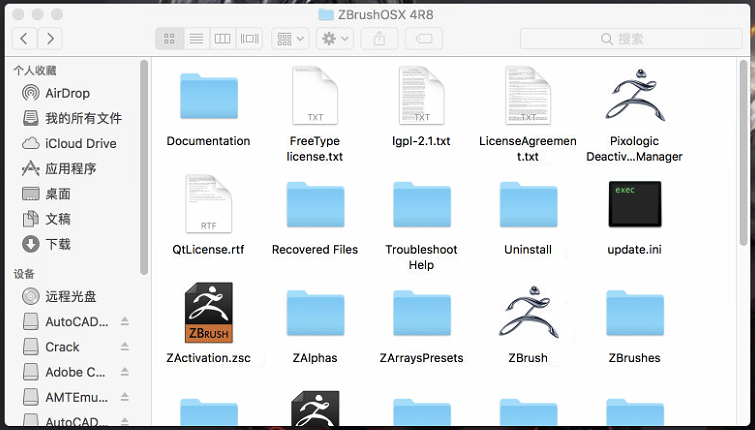The height and width of the screenshot is (430, 755).
Task: Open 桌面 in the sidebar
Action: (x=46, y=194)
